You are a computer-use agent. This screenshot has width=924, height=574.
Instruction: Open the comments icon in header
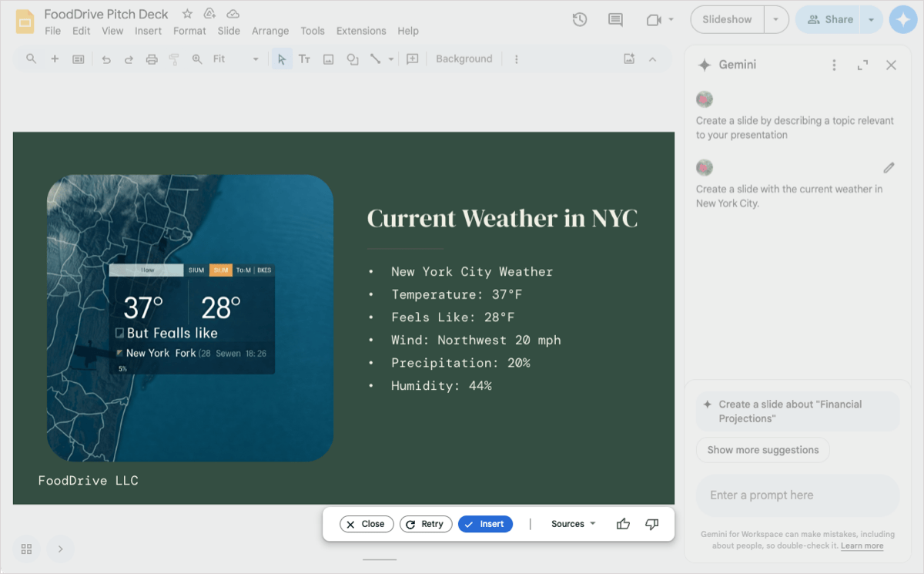coord(615,20)
